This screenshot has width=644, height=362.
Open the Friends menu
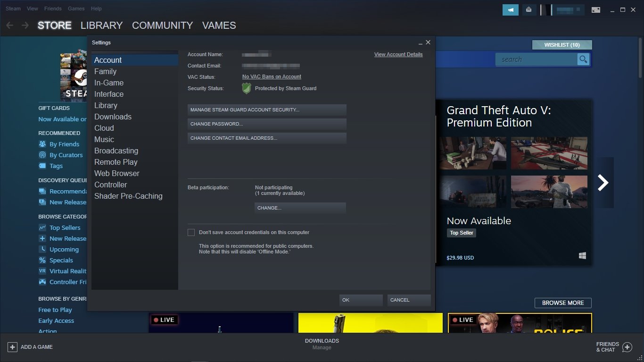click(x=53, y=8)
